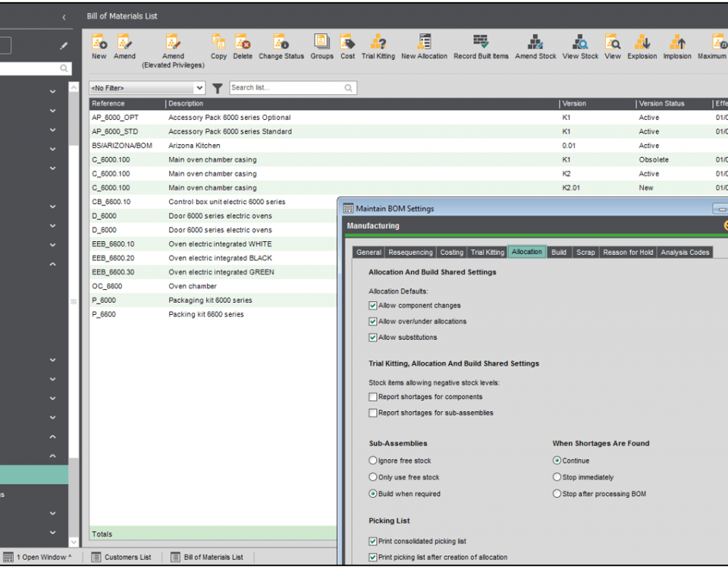Switch to the Build tab
The height and width of the screenshot is (569, 728).
[559, 252]
